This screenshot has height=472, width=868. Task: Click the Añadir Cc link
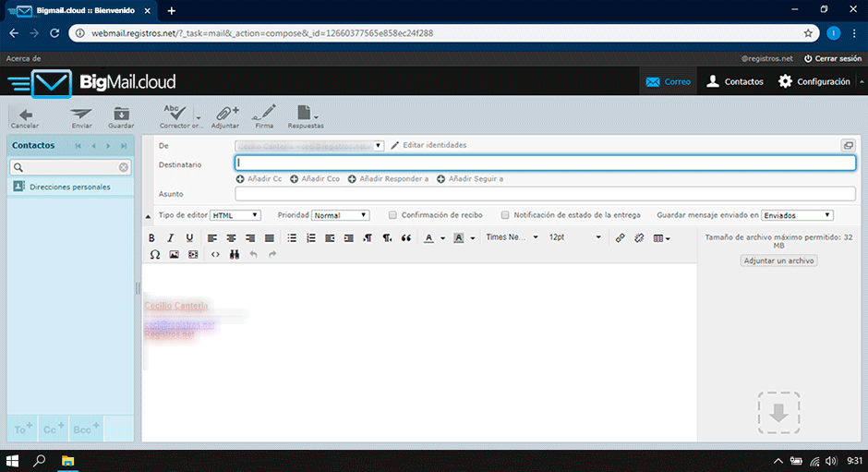(259, 178)
